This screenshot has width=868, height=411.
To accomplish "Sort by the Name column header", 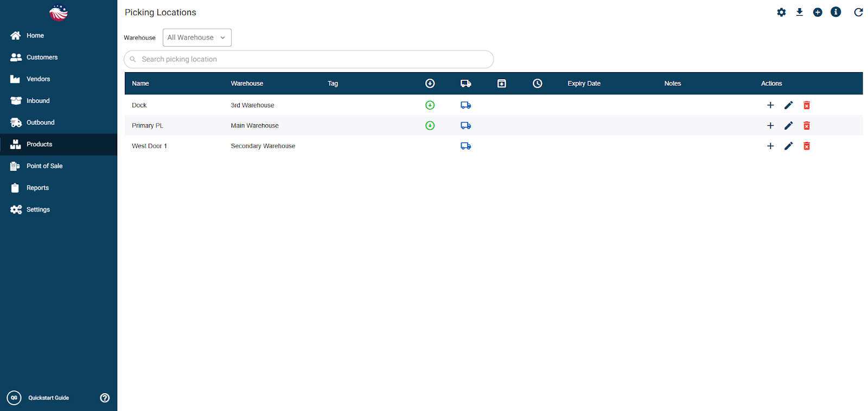I will (x=141, y=84).
